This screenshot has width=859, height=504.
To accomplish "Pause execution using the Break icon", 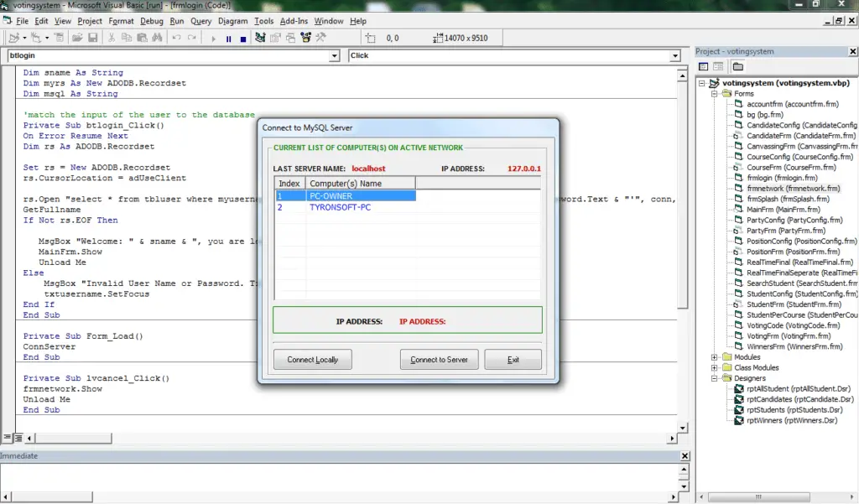I will pyautogui.click(x=229, y=37).
